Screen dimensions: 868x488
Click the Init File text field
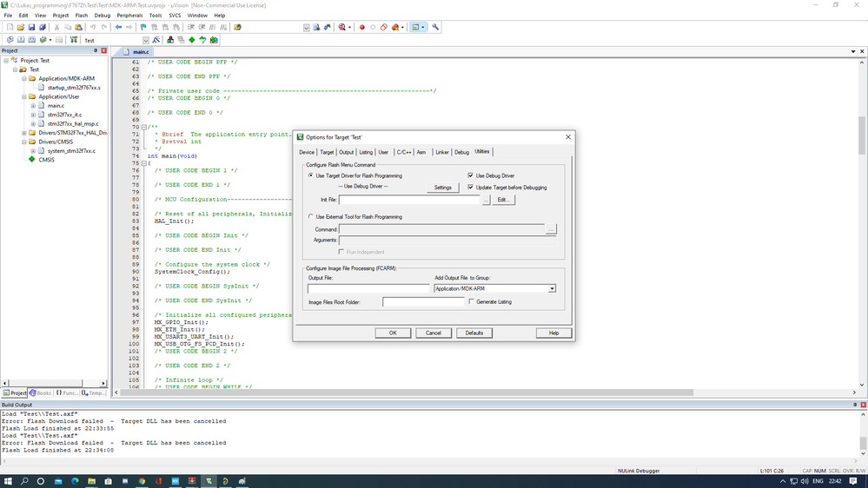pyautogui.click(x=409, y=200)
